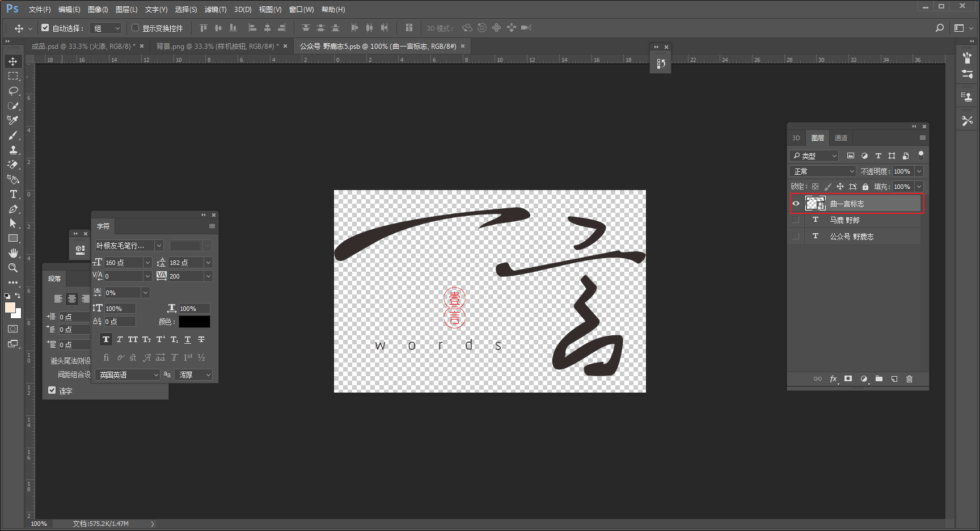Select the Path Selection tool
Screen dimensions: 980x531
(x=12, y=224)
